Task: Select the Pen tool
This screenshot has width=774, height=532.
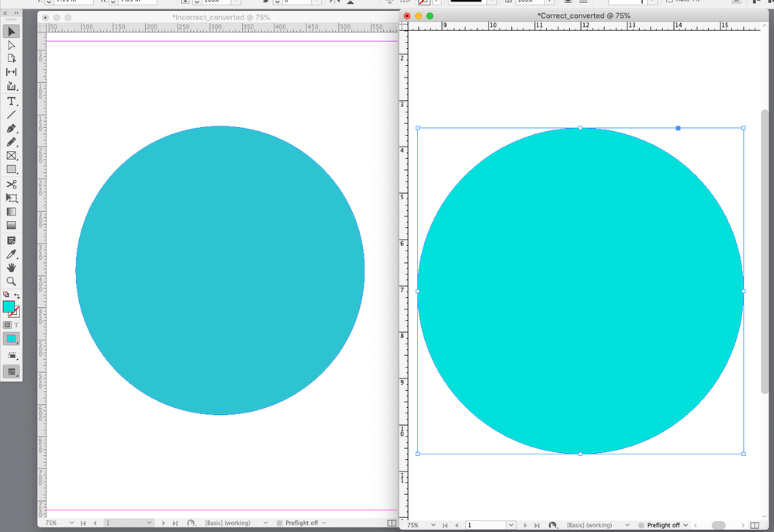Action: 12,128
